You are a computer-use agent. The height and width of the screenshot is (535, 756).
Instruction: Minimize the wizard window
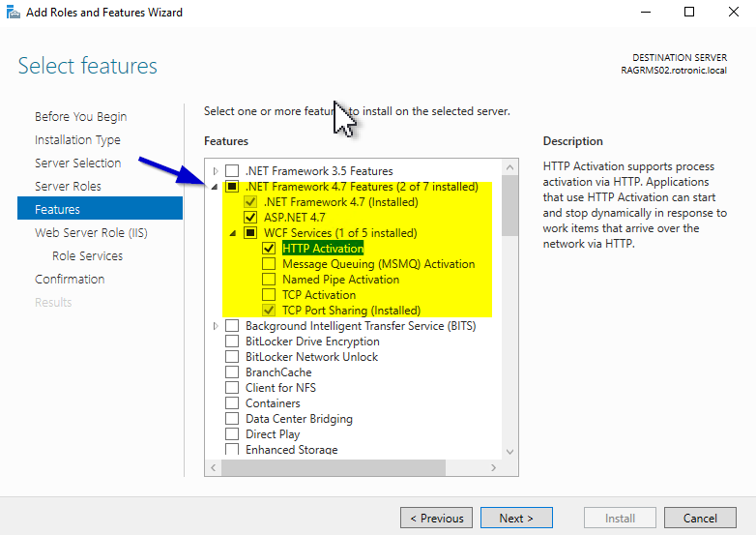pyautogui.click(x=646, y=12)
